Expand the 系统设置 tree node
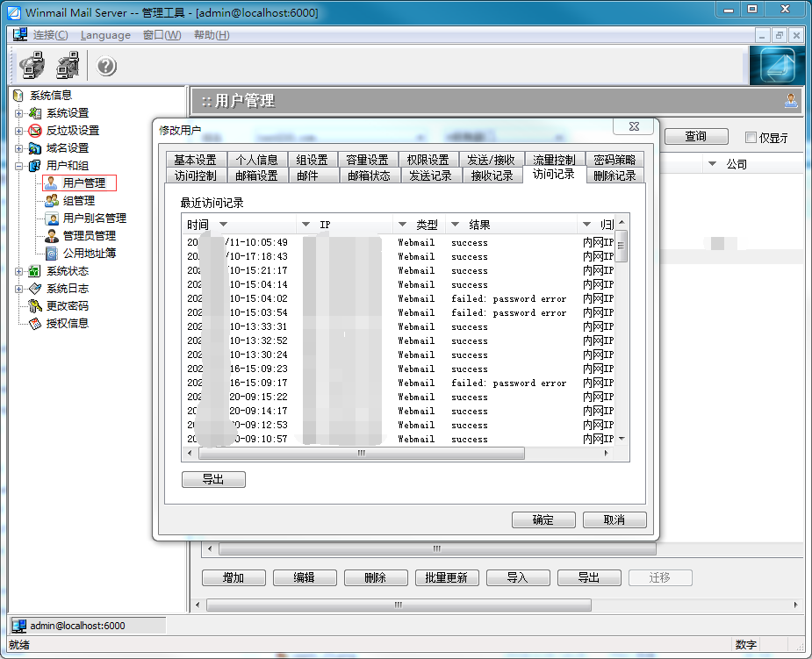This screenshot has width=812, height=659. pos(18,113)
